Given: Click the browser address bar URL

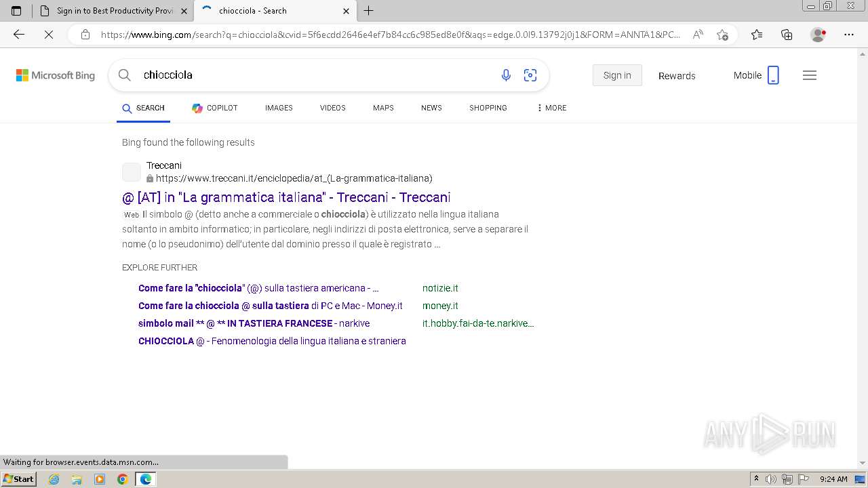Looking at the screenshot, I should click(390, 35).
